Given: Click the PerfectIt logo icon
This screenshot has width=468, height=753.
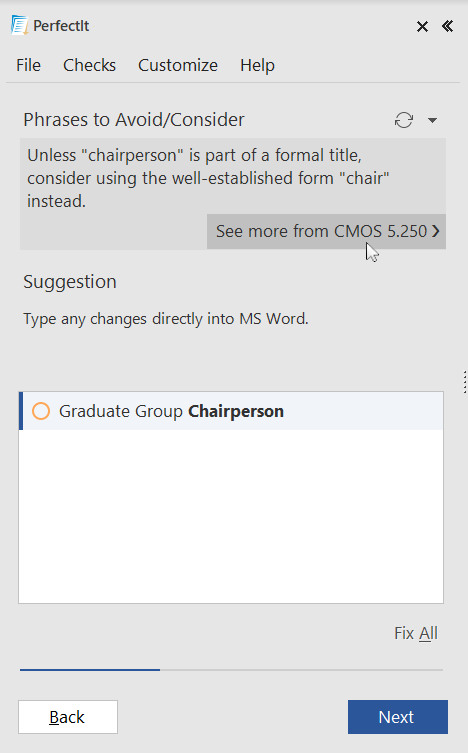Looking at the screenshot, I should pyautogui.click(x=20, y=25).
